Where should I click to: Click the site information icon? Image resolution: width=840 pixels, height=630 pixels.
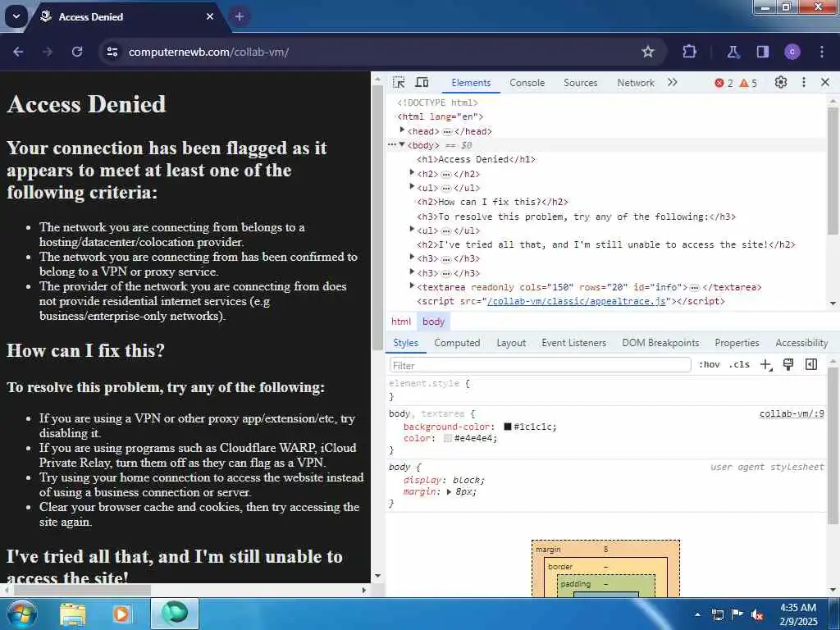point(112,52)
